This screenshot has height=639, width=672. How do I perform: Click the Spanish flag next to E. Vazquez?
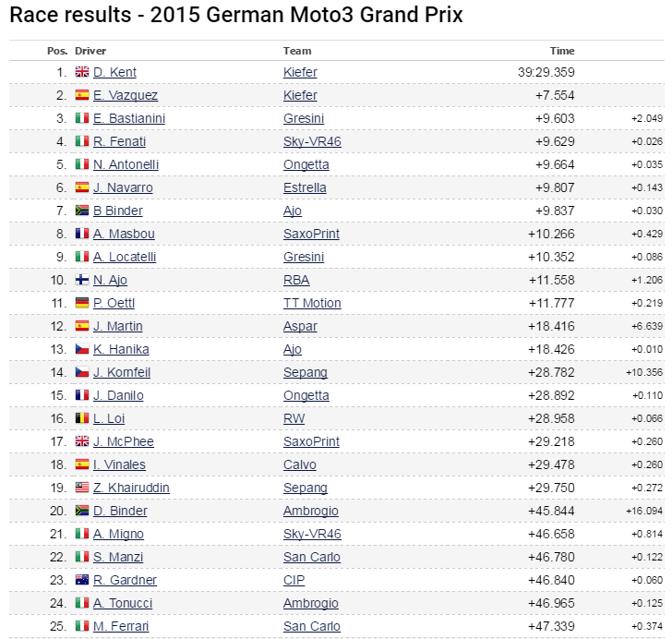(x=82, y=95)
